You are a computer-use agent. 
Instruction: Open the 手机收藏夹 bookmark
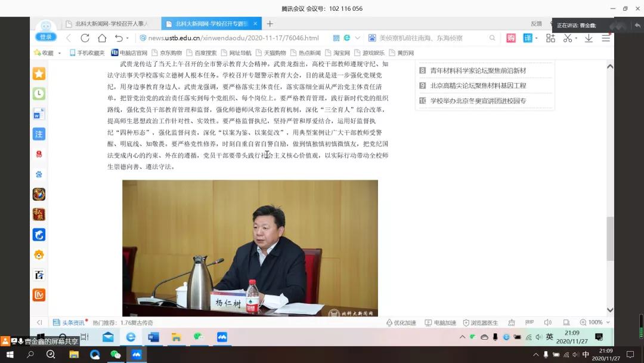tap(87, 53)
